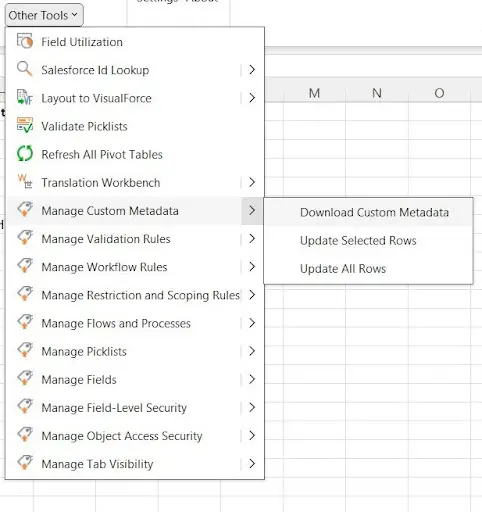Click the Manage Tab Visibility icon
The width and height of the screenshot is (482, 512).
coord(25,463)
